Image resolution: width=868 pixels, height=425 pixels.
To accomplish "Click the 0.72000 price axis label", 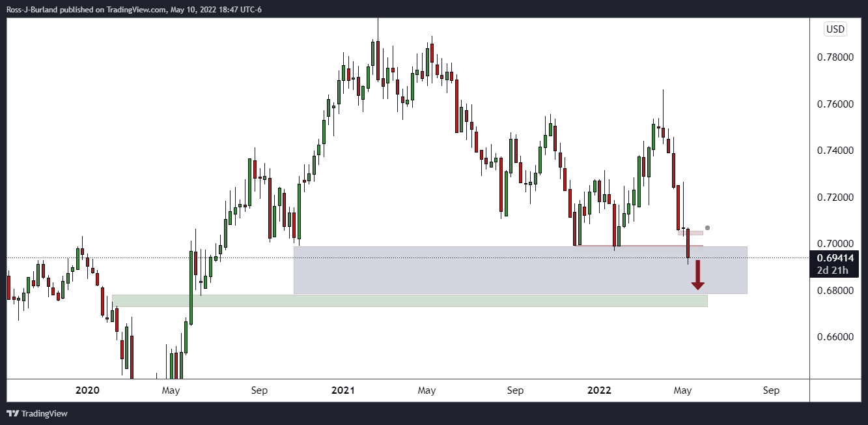I will (836, 197).
